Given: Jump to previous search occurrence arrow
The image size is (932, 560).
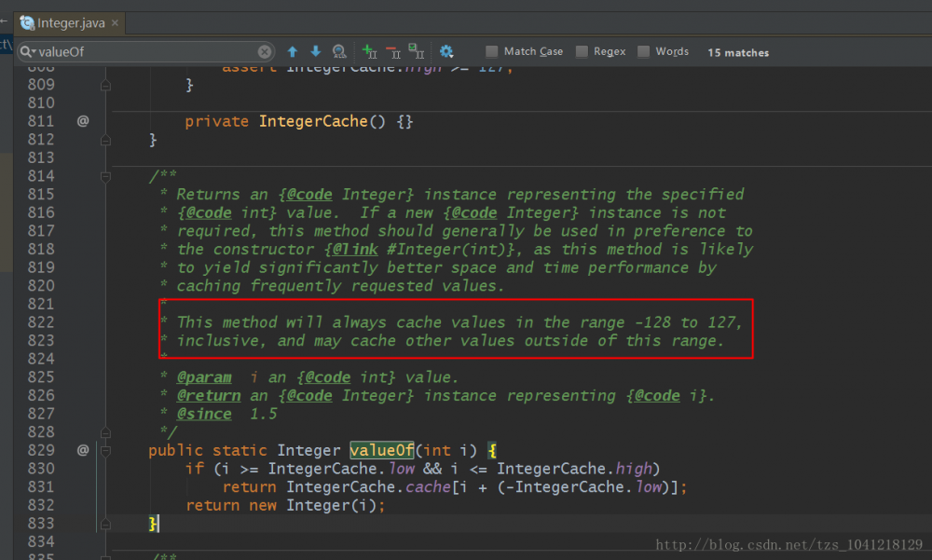Looking at the screenshot, I should point(293,52).
